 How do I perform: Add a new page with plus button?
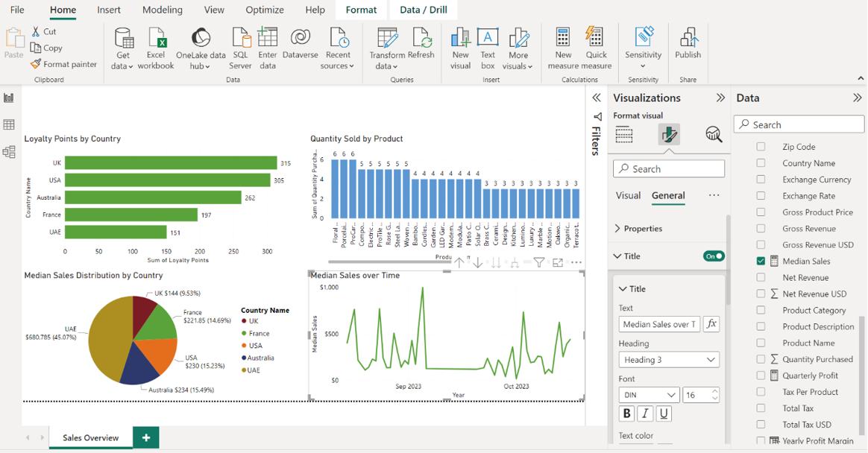[146, 438]
